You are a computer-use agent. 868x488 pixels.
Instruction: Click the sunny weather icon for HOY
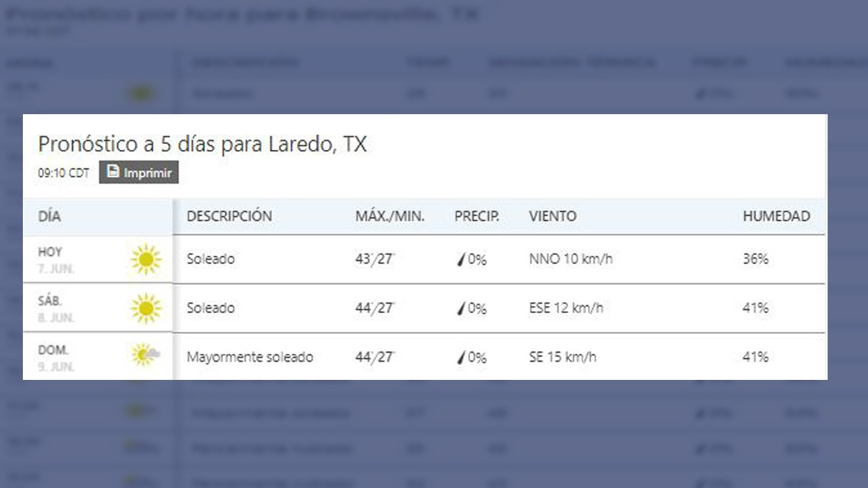point(146,259)
